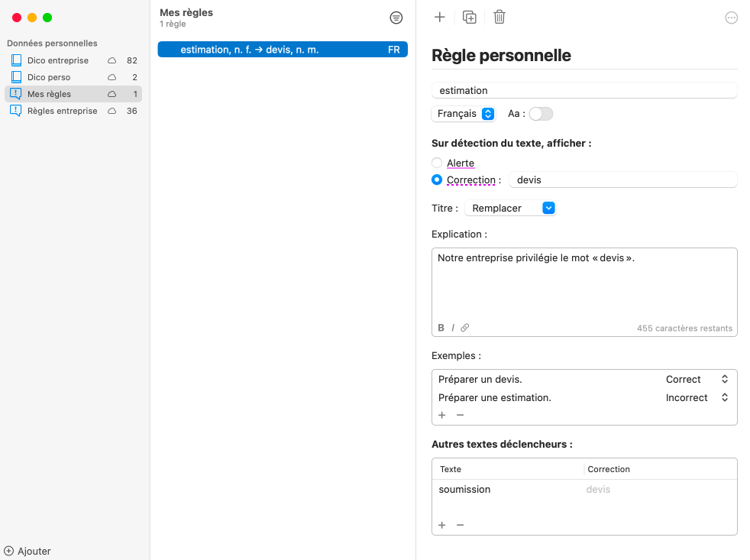Click the Ajouter button at bottom left
The height and width of the screenshot is (560, 750).
(x=27, y=551)
